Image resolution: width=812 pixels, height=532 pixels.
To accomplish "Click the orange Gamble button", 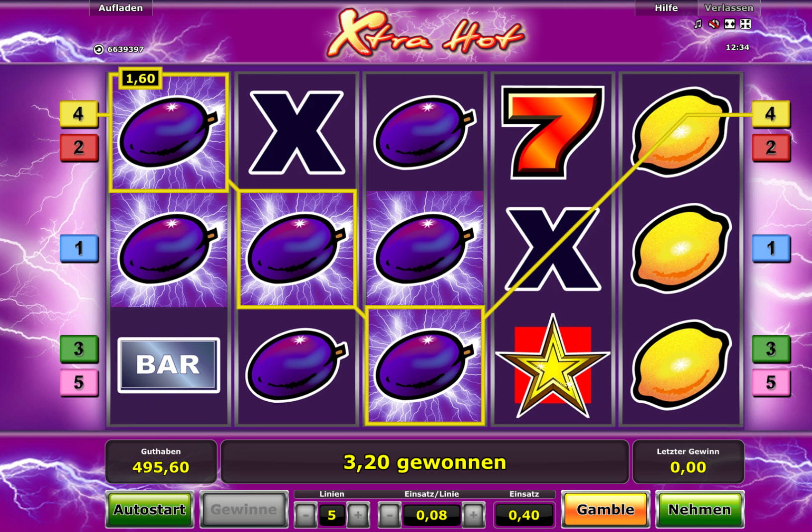I will coord(606,510).
